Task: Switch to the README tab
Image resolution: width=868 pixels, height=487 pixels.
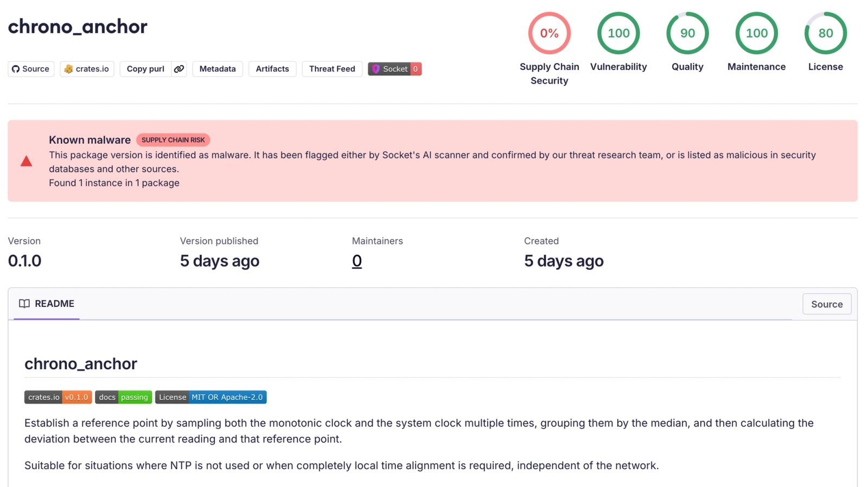Action: 47,304
